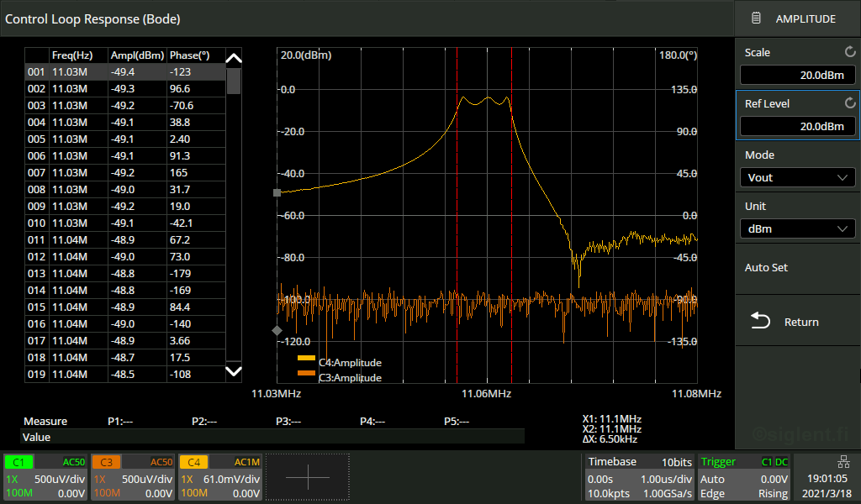Click the 11.06MHz center frequency label
Image resolution: width=861 pixels, height=504 pixels.
487,394
